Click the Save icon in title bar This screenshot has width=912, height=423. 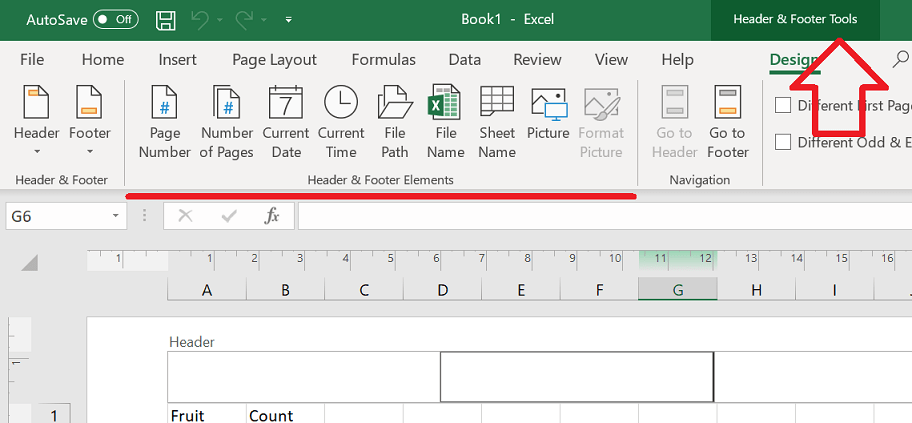[166, 20]
